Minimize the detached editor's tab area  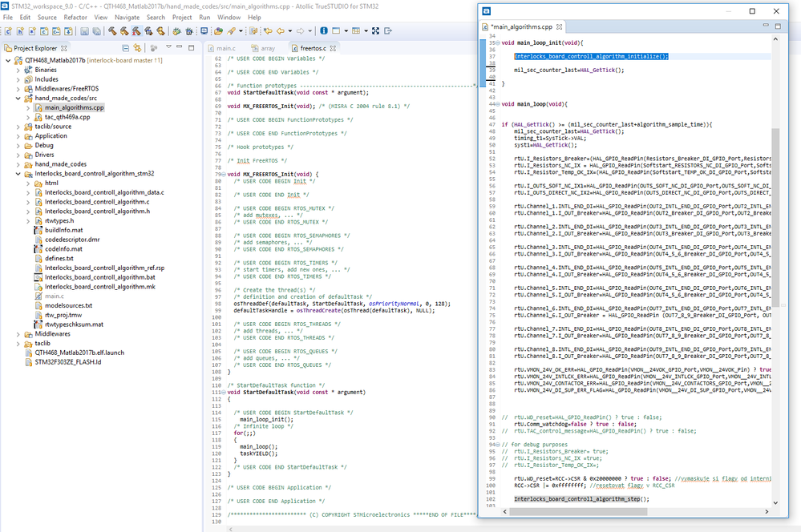(766, 25)
